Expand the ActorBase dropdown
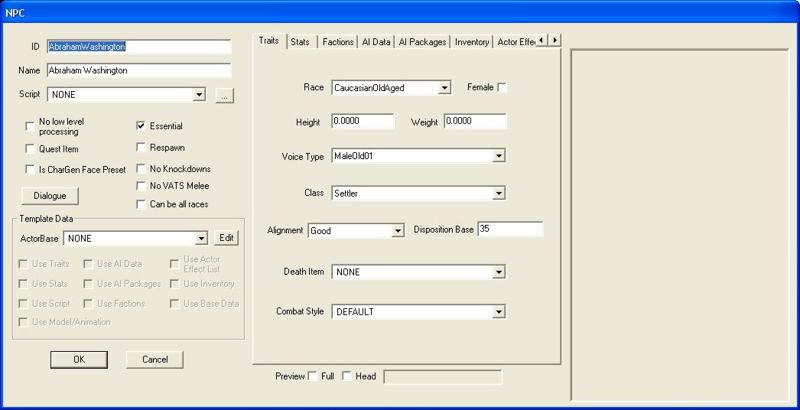The image size is (800, 410). (x=202, y=238)
